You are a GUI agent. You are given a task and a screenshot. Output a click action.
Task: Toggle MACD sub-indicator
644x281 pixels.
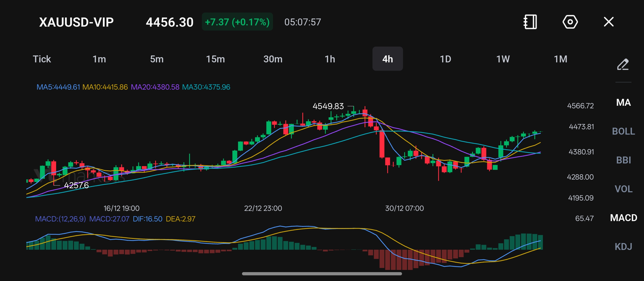tap(623, 218)
